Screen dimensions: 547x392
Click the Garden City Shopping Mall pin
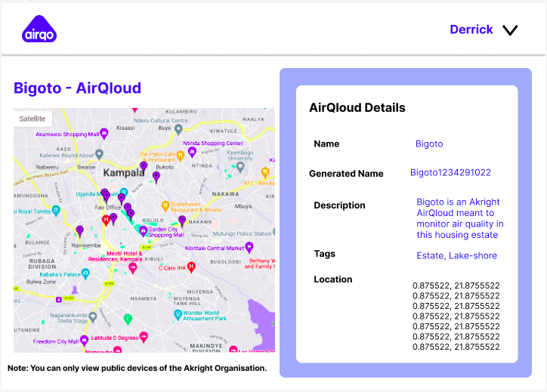point(143,231)
